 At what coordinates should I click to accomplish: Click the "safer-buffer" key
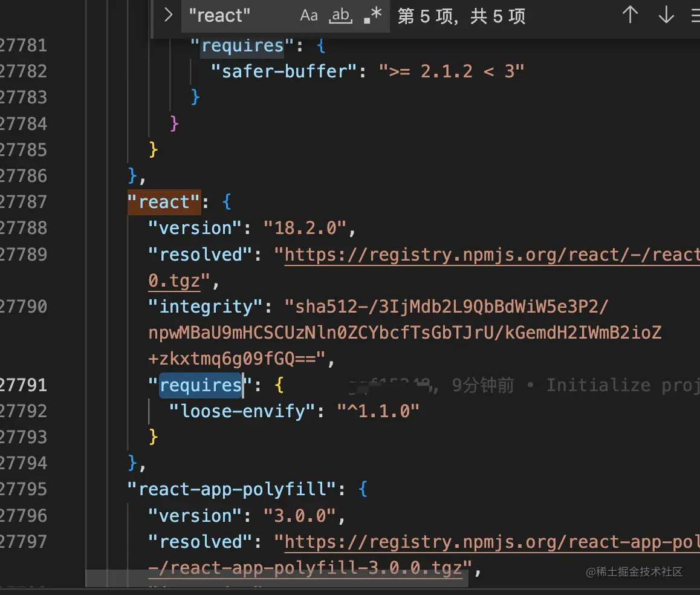point(284,71)
